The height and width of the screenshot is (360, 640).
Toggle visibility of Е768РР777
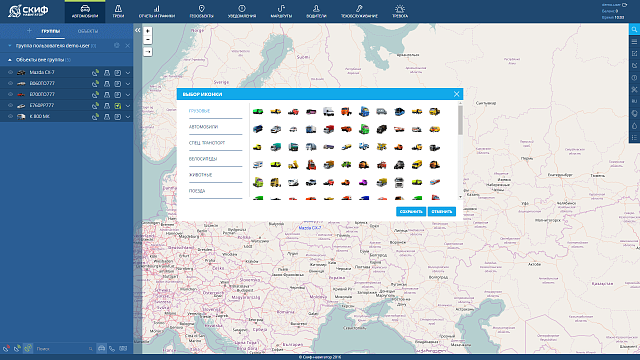pyautogui.click(x=11, y=105)
